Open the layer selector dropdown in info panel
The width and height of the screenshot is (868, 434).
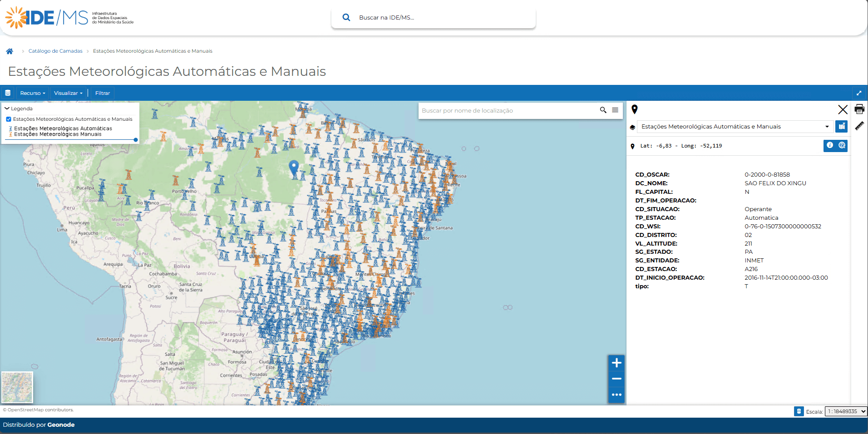click(x=735, y=127)
